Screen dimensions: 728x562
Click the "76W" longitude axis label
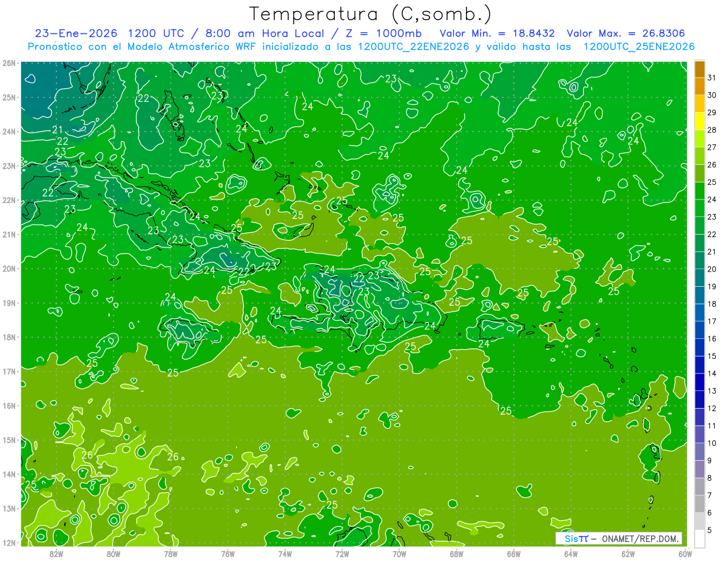[228, 553]
